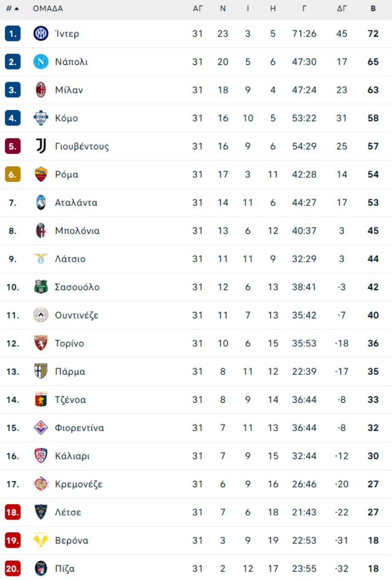Viewport: 392px width, 580px height.
Task: Click the Napoli crest icon
Action: [x=41, y=62]
